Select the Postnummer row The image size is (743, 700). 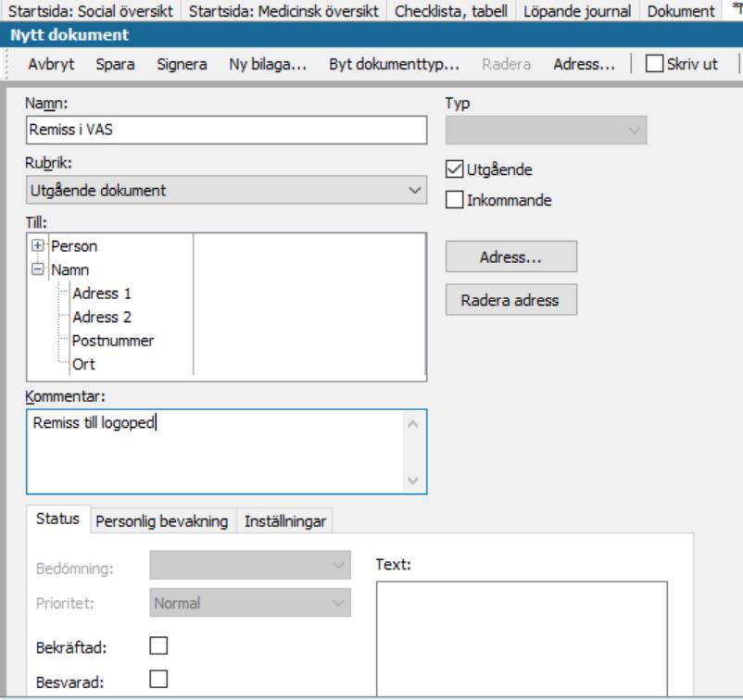113,341
